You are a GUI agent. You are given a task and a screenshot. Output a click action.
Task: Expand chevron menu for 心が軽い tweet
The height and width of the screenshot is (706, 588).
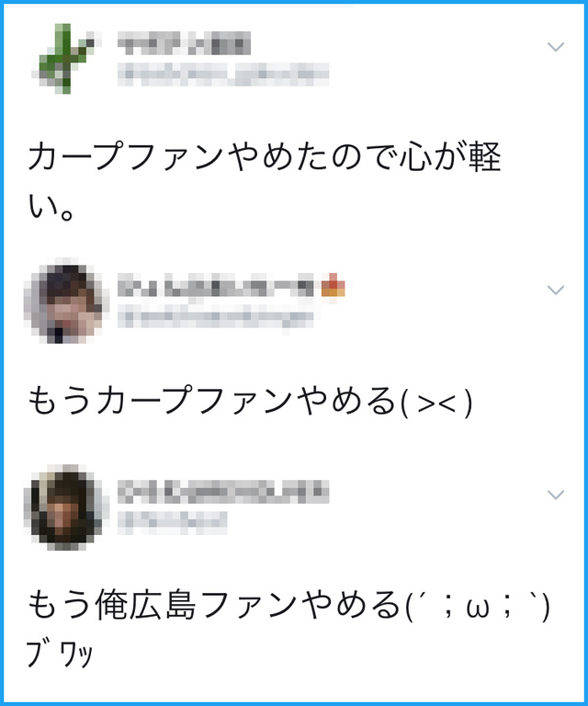556,46
